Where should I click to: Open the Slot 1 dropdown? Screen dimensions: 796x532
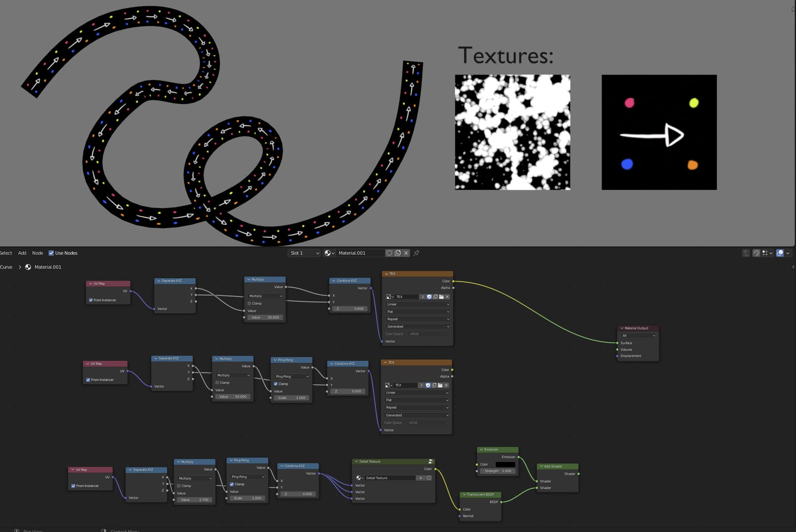click(x=304, y=253)
